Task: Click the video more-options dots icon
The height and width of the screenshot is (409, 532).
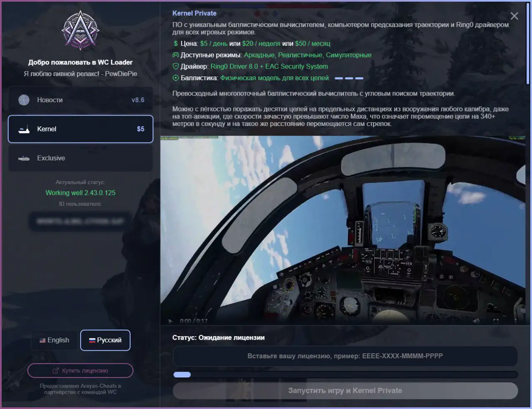Action: click(515, 321)
